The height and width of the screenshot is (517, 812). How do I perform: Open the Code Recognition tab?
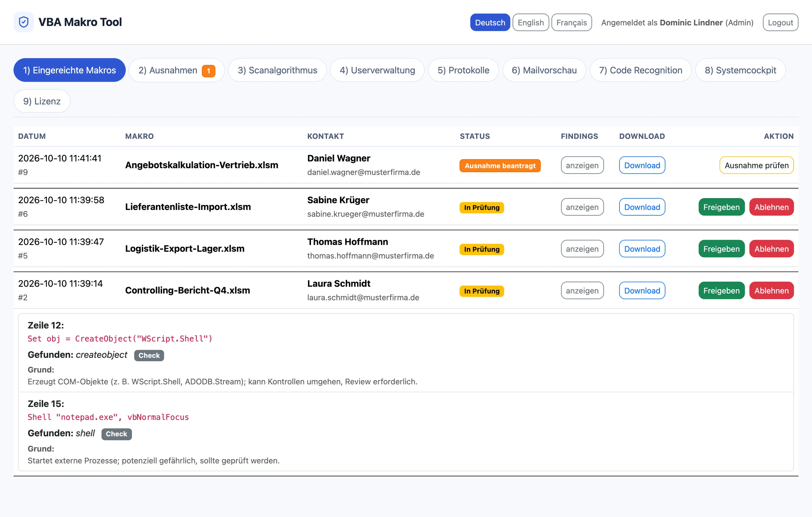[x=640, y=70]
